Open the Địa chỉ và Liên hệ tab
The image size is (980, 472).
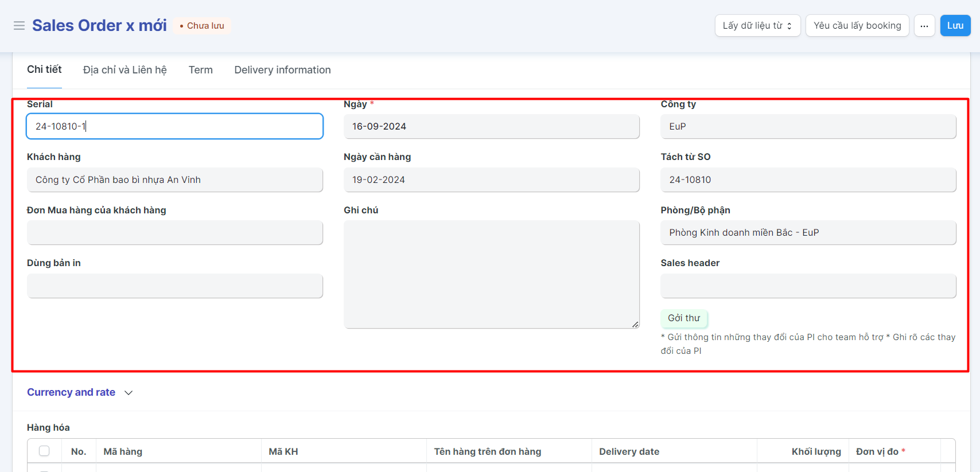(x=125, y=70)
